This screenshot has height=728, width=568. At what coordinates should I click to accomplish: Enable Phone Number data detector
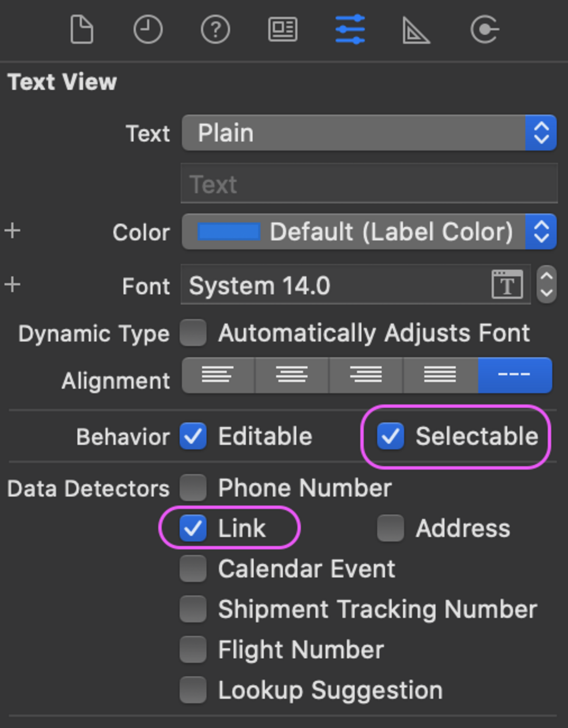pyautogui.click(x=193, y=488)
